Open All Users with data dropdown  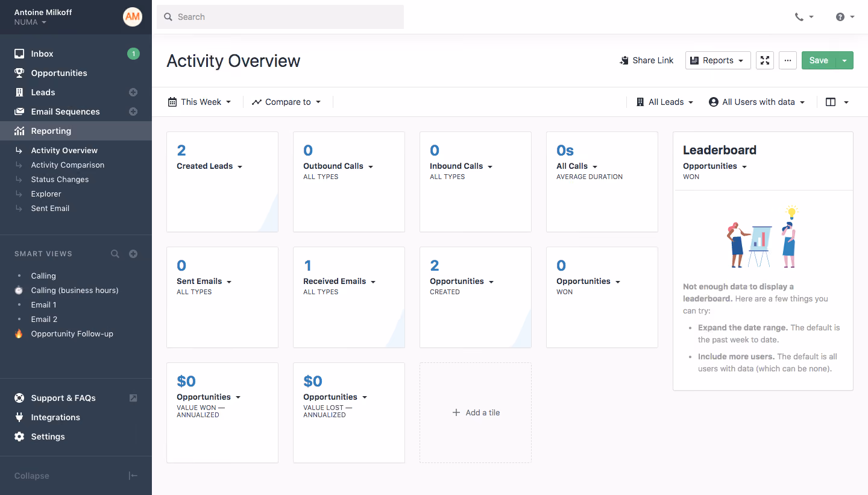point(757,102)
